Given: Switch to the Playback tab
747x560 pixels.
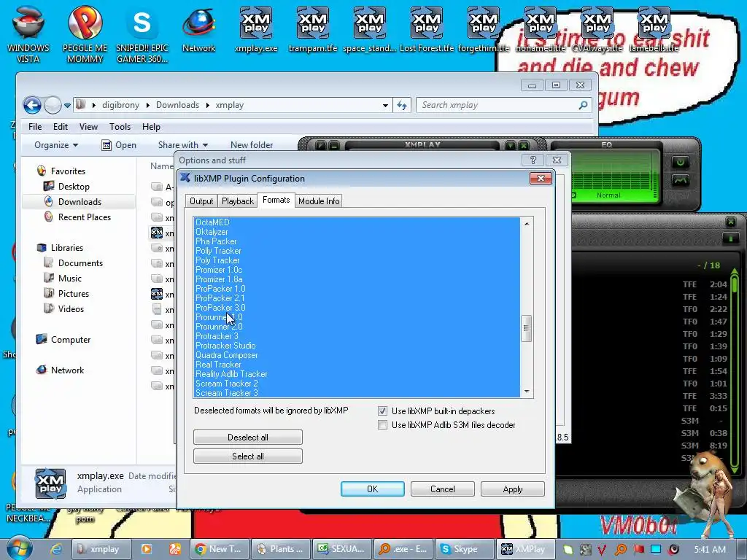Looking at the screenshot, I should click(x=238, y=201).
